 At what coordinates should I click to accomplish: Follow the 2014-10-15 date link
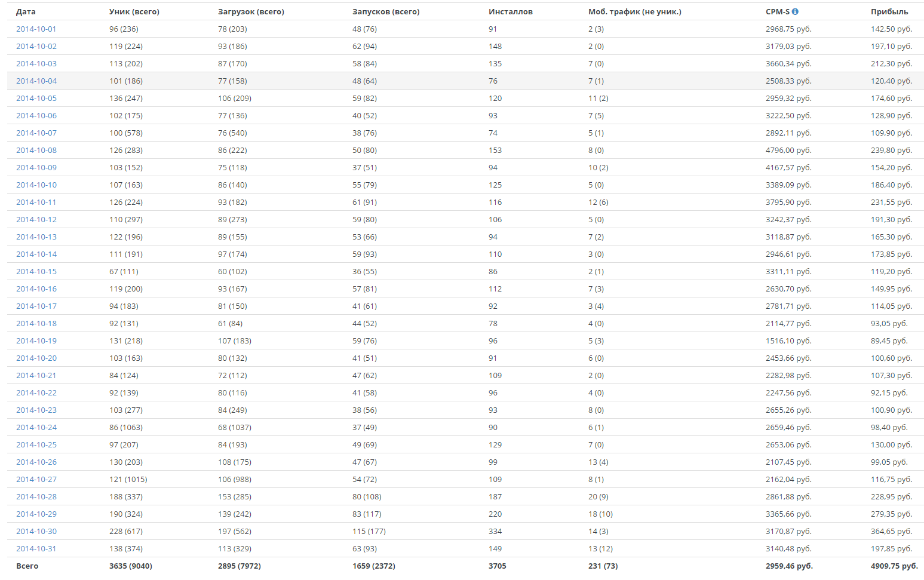pyautogui.click(x=36, y=271)
